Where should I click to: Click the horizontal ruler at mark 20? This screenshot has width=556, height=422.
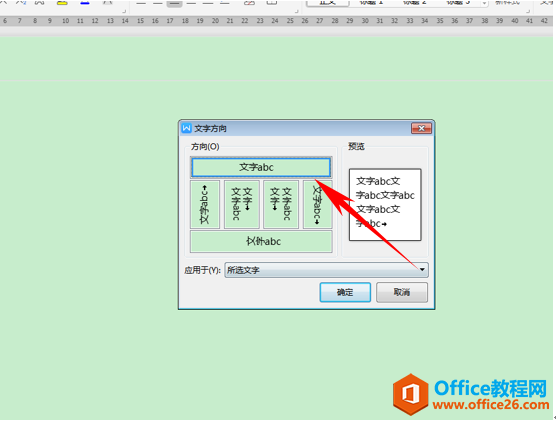point(215,21)
